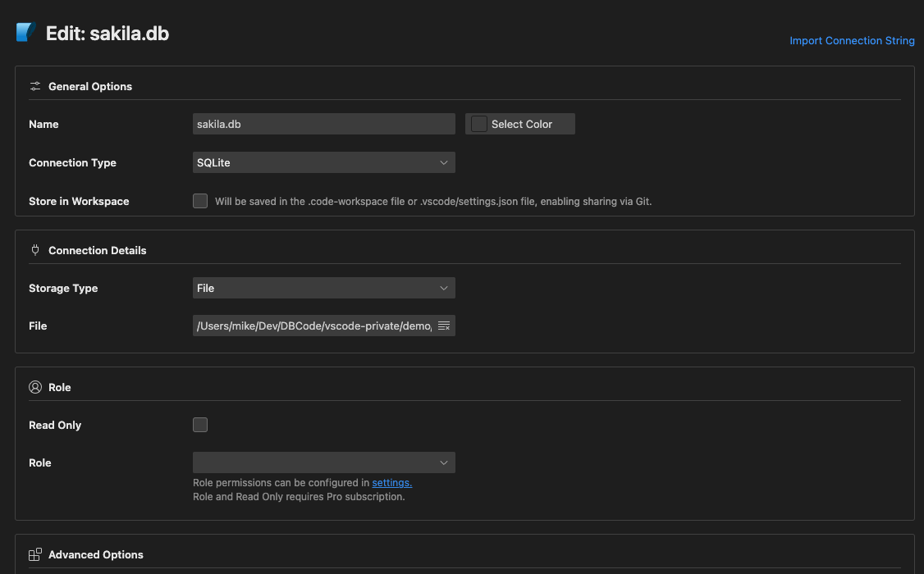Click the DBCode logo icon beside Edit title
Screen dimensions: 924x574
(25, 33)
